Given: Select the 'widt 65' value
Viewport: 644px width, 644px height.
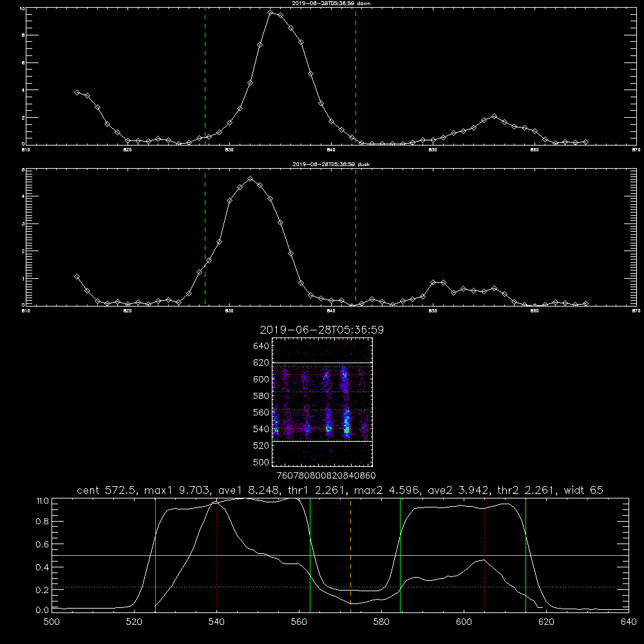Looking at the screenshot, I should [x=583, y=490].
